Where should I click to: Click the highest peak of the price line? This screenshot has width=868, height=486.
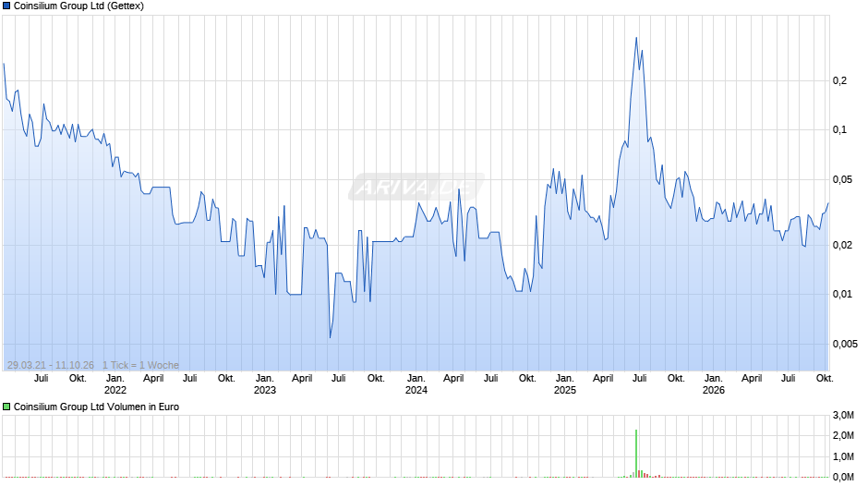(x=636, y=38)
